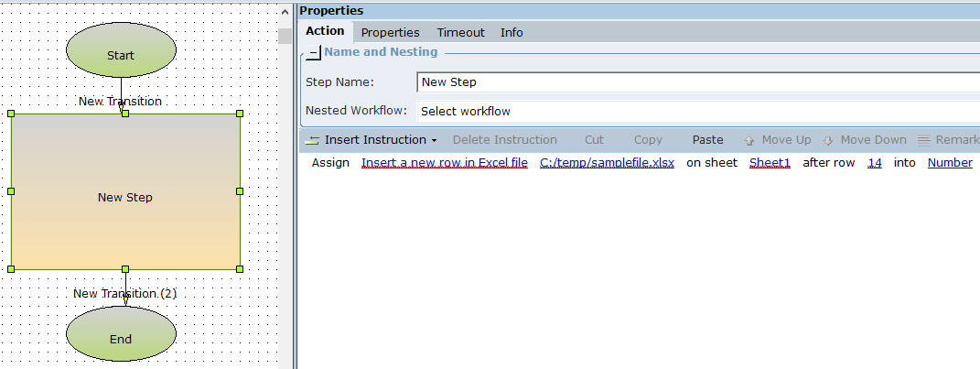The height and width of the screenshot is (369, 980).
Task: Click the Number variable link
Action: click(950, 163)
